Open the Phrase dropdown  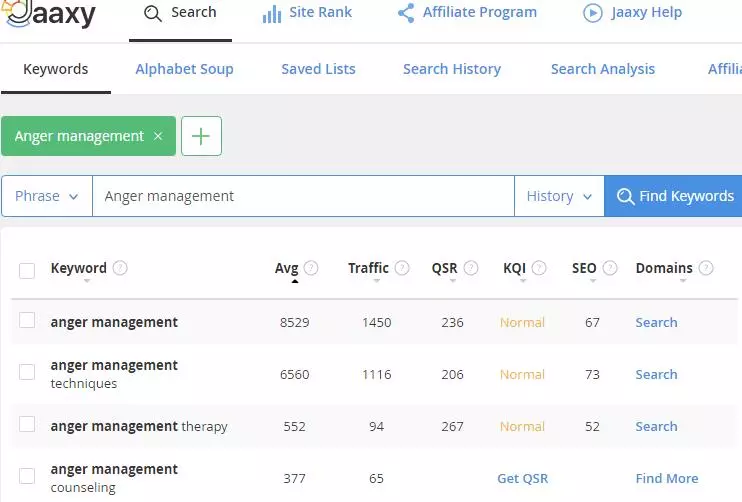tap(47, 196)
